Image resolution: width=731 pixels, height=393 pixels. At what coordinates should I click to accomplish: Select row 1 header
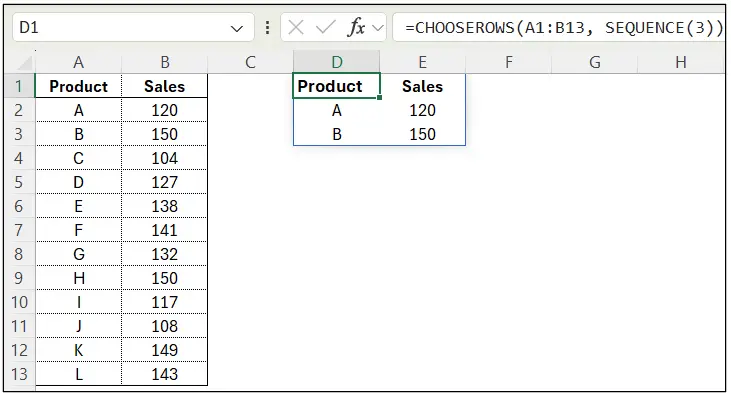click(x=19, y=86)
